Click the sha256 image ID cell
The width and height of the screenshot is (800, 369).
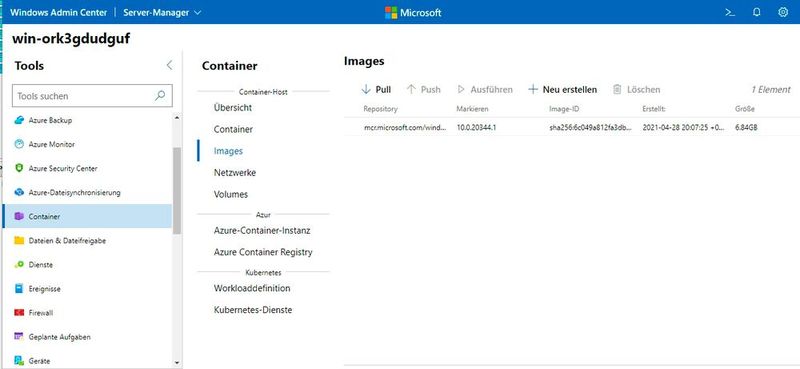589,127
